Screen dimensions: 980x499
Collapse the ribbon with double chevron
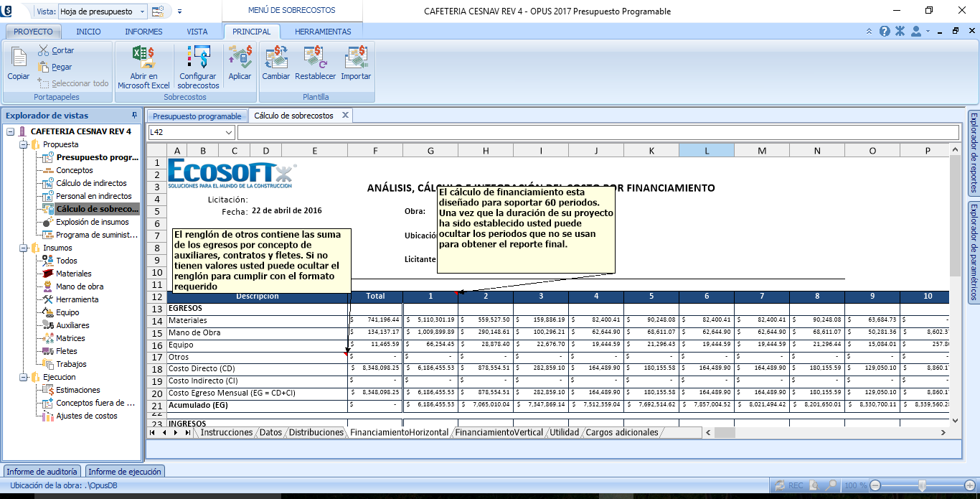pyautogui.click(x=869, y=32)
